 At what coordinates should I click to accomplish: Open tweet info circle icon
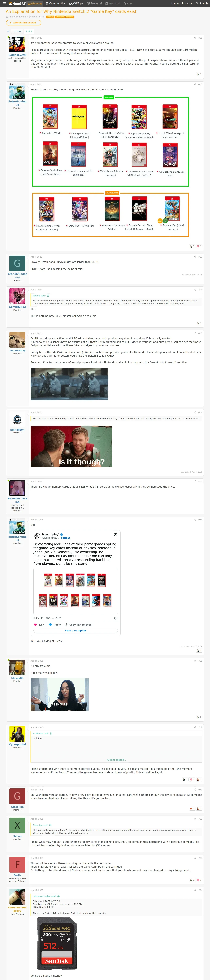[x=116, y=618]
